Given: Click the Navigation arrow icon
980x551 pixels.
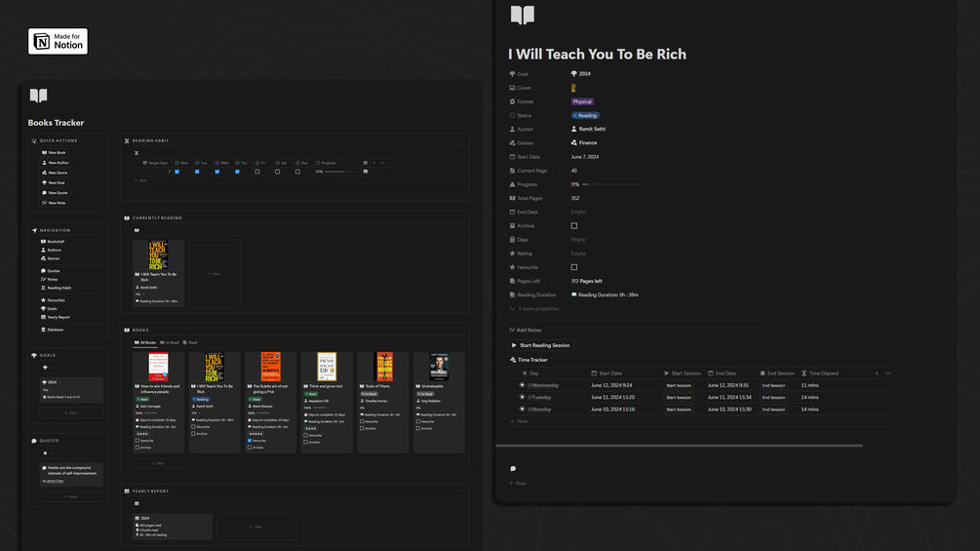Looking at the screenshot, I should (34, 230).
